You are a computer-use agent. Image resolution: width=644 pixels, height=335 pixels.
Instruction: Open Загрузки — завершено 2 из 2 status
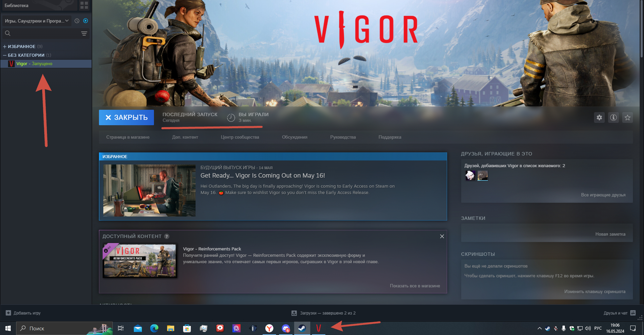(x=328, y=313)
